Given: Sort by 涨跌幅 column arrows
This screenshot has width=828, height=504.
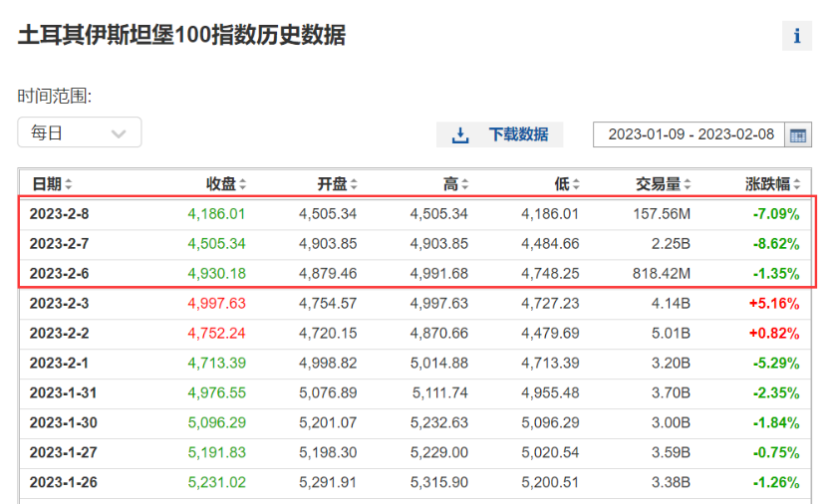Looking at the screenshot, I should 797,184.
